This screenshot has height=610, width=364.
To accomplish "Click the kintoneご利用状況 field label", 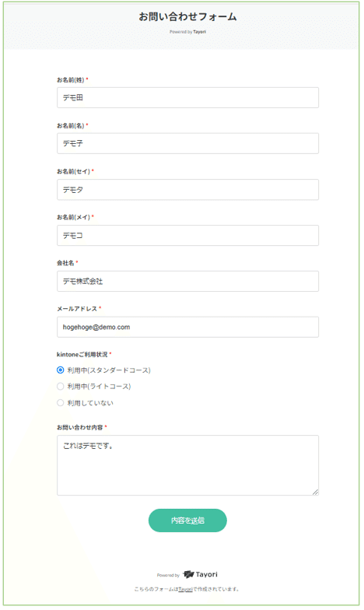I will tap(82, 355).
